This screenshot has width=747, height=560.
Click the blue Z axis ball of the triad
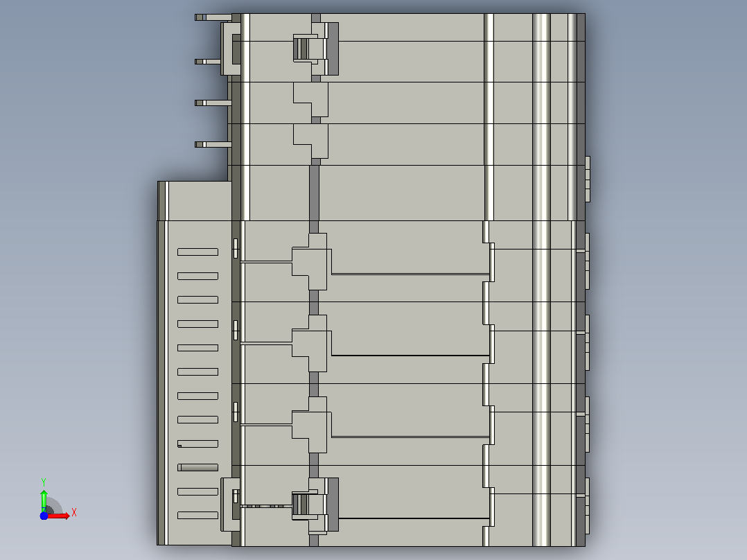44,516
